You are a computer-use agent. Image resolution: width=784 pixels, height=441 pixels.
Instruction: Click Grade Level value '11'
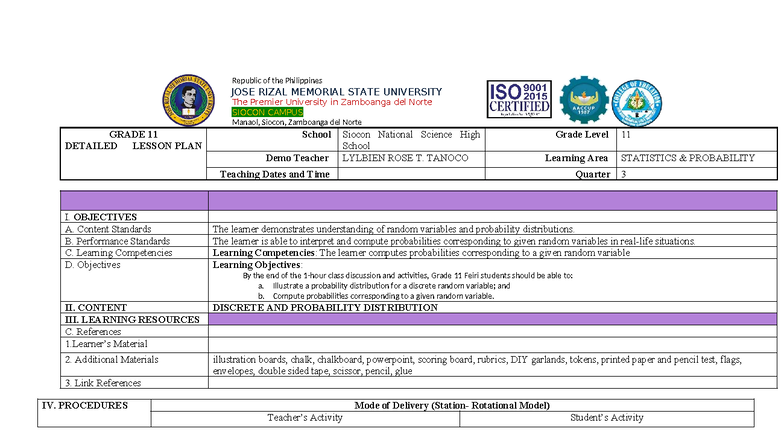[x=626, y=134]
